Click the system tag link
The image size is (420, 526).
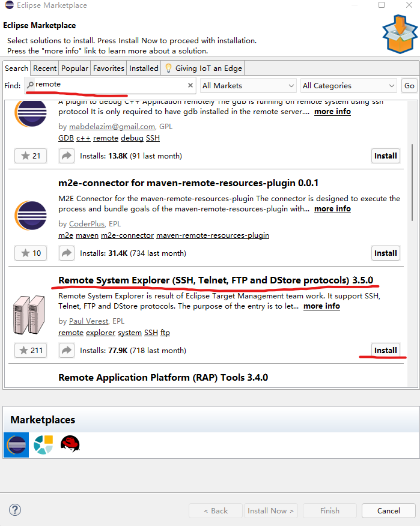coord(130,333)
